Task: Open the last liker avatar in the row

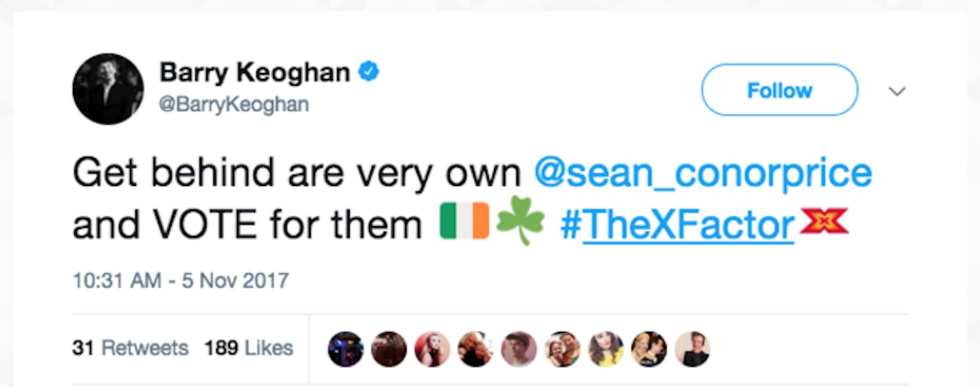Action: pyautogui.click(x=692, y=350)
